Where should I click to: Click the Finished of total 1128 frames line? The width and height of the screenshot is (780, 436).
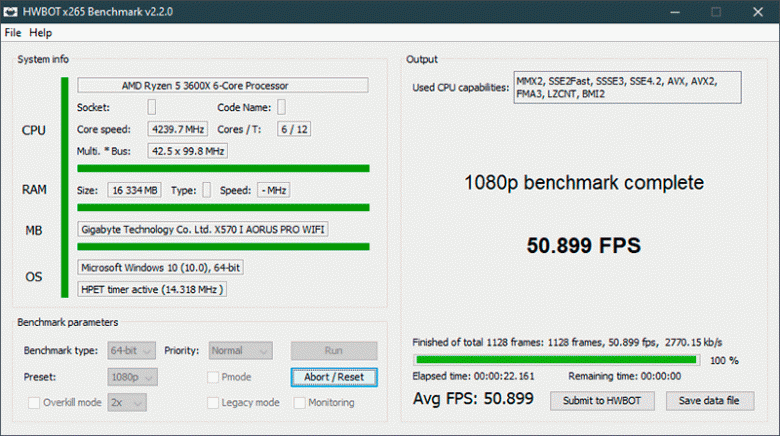[x=567, y=342]
